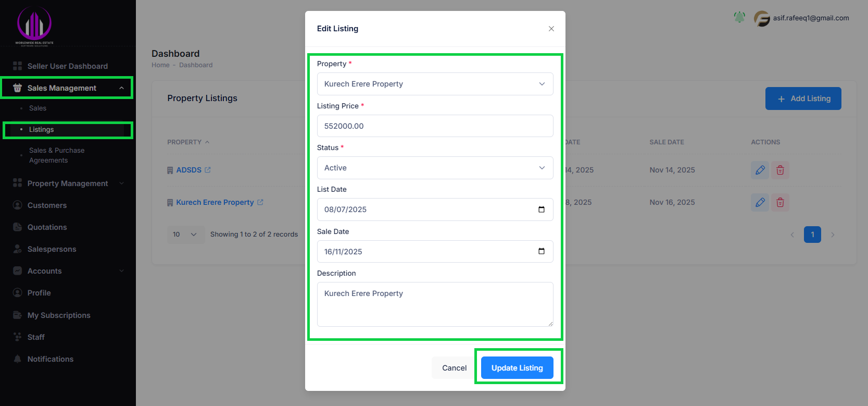Click edit pencil icon for ADSDS listing
This screenshot has width=868, height=406.
(x=760, y=170)
